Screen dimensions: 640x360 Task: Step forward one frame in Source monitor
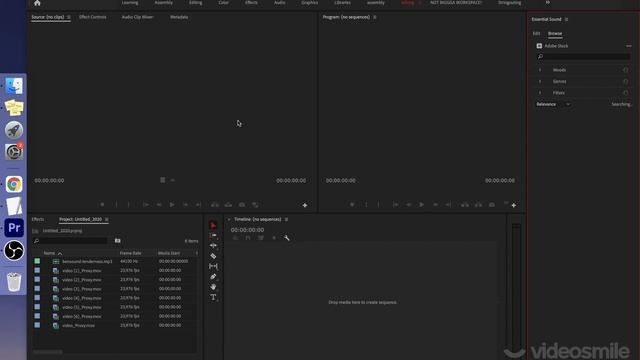[x=185, y=204]
